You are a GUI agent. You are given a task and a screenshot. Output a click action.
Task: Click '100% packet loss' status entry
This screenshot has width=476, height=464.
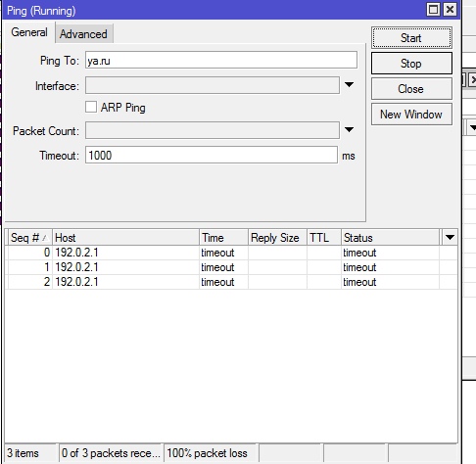211,453
